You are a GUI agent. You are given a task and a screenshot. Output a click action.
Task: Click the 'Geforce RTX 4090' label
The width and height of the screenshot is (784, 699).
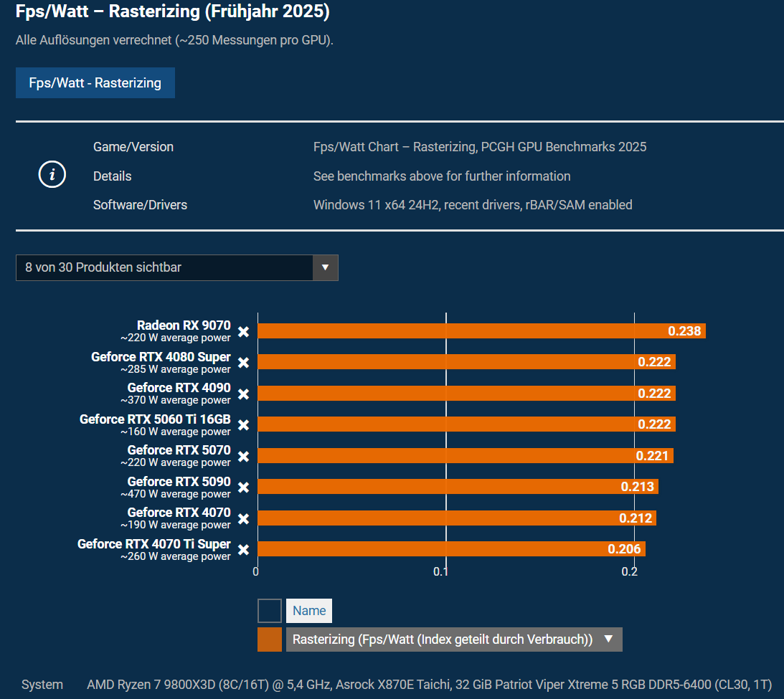(179, 388)
